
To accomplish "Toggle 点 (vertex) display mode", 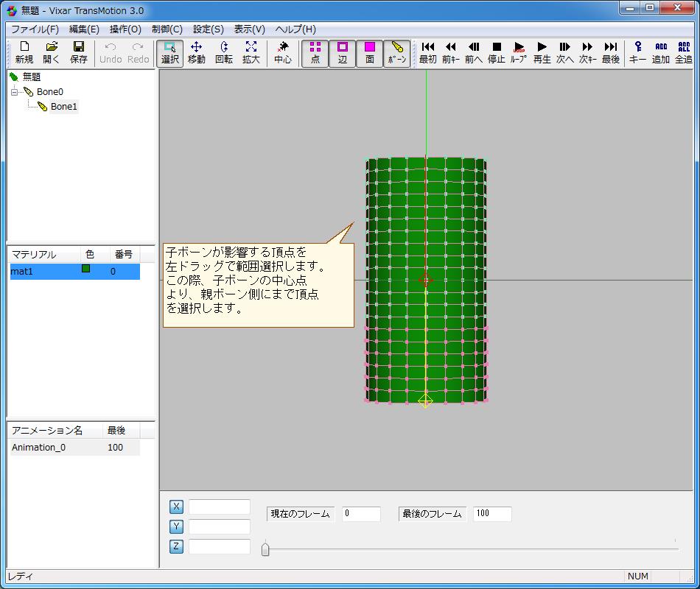I will (x=315, y=52).
